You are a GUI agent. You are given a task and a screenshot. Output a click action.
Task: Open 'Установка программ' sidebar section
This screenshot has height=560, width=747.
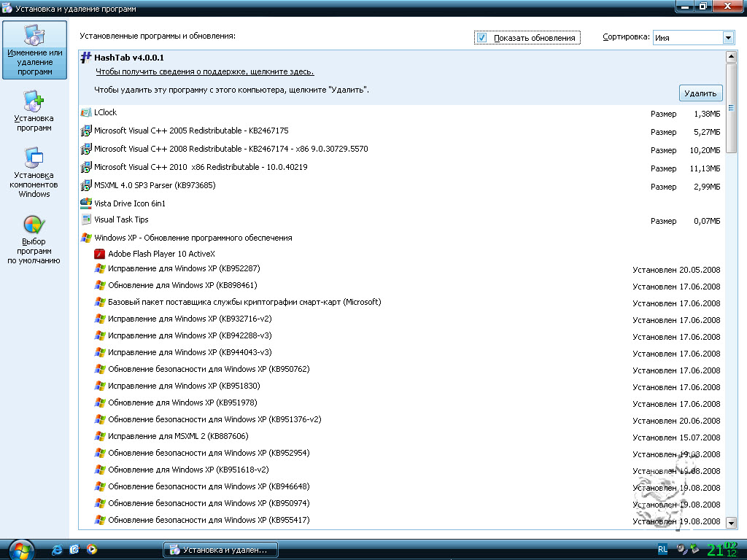click(x=34, y=111)
